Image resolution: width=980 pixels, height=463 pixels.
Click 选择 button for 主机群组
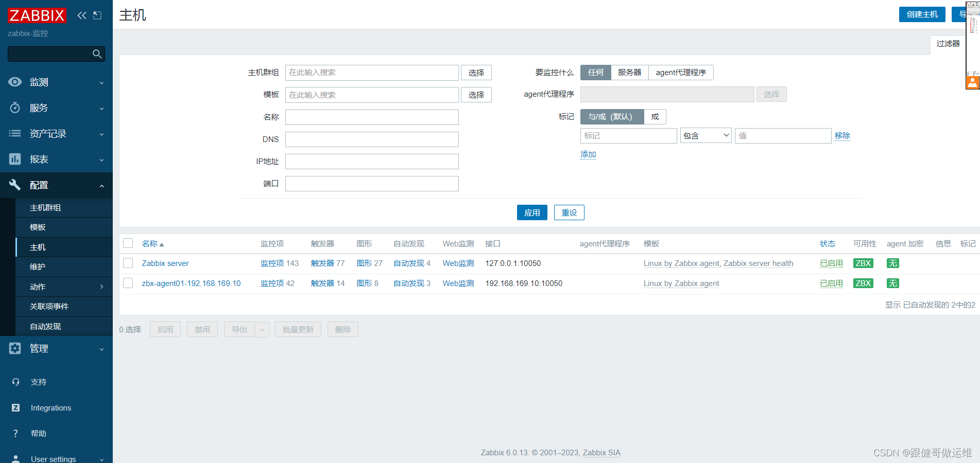(x=476, y=73)
